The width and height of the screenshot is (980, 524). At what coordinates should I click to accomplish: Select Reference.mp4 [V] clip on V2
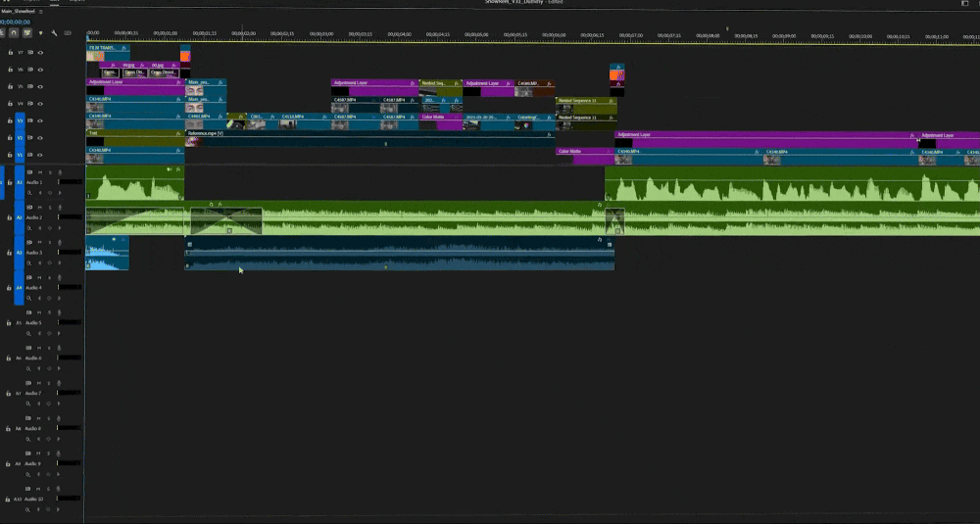click(x=370, y=138)
